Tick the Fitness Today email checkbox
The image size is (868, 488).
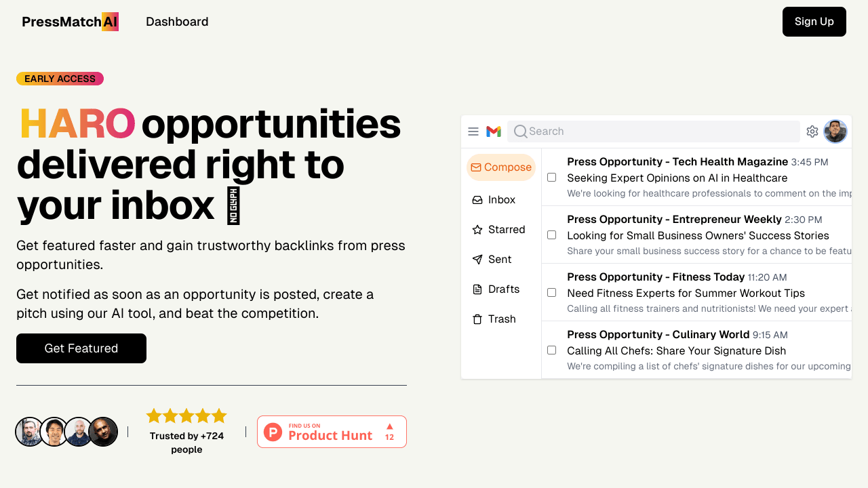pyautogui.click(x=552, y=292)
